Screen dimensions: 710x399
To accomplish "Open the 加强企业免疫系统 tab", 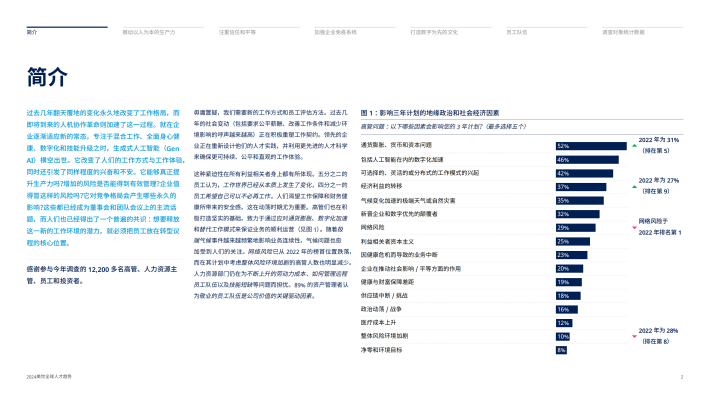I will (x=336, y=32).
